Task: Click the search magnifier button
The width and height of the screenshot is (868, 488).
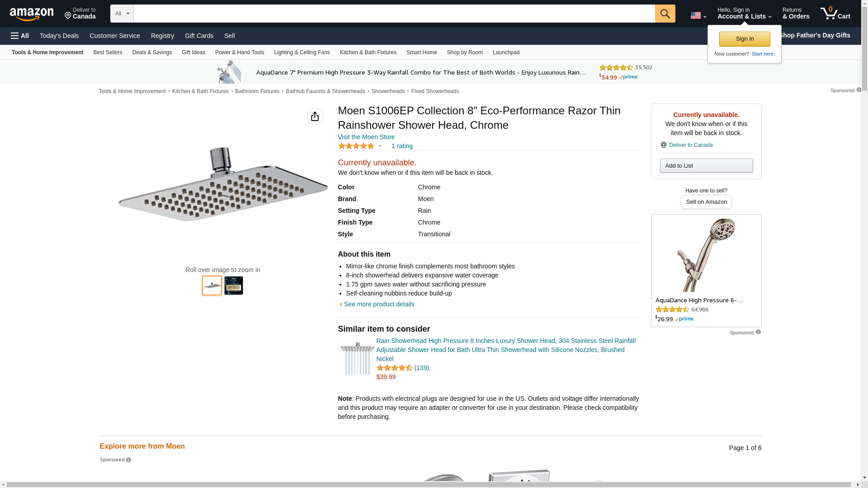Action: click(x=665, y=14)
